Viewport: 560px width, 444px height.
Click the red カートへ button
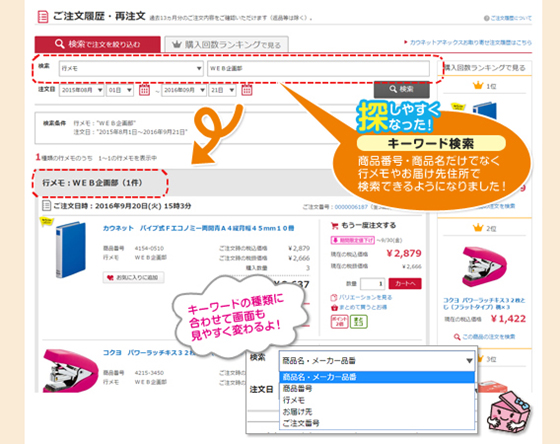[x=405, y=284]
